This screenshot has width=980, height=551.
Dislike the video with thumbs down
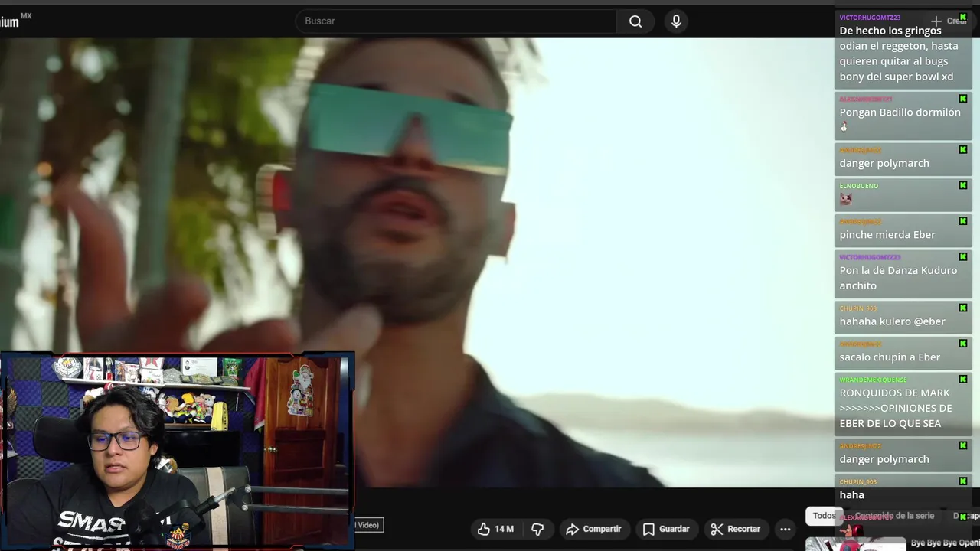click(537, 529)
